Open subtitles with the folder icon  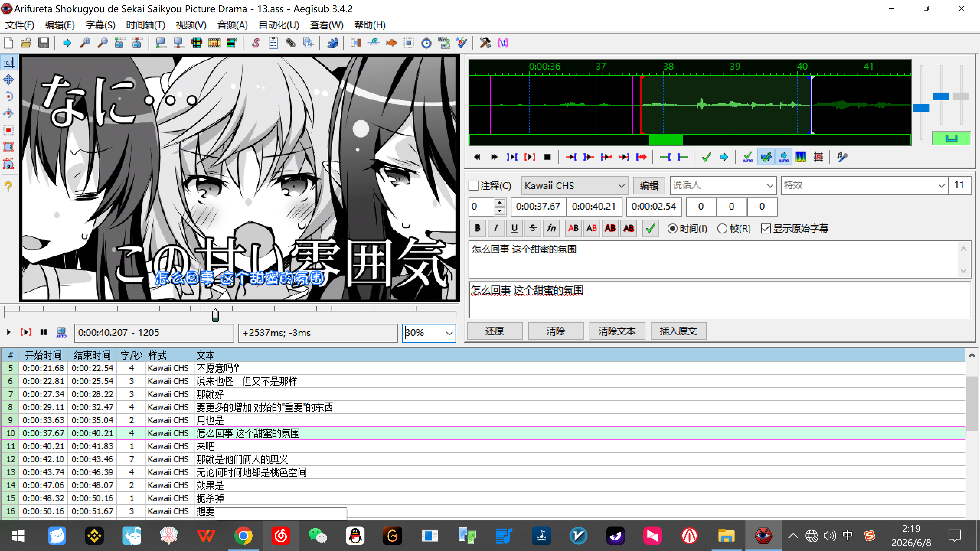pyautogui.click(x=26, y=43)
